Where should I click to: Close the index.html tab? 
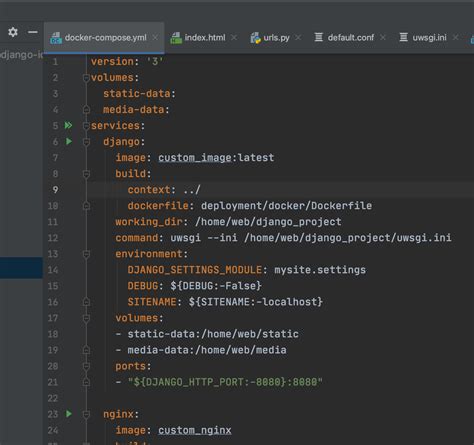pyautogui.click(x=234, y=38)
